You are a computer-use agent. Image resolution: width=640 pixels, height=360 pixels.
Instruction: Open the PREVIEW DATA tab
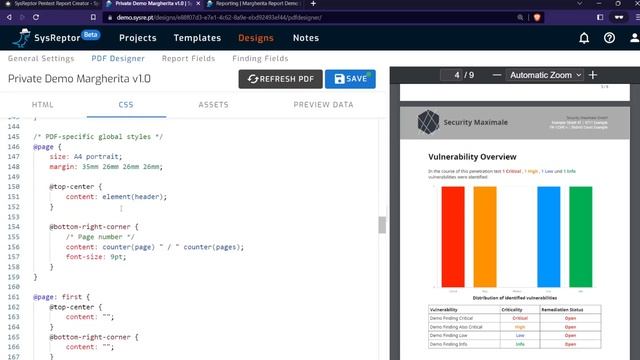pyautogui.click(x=323, y=105)
